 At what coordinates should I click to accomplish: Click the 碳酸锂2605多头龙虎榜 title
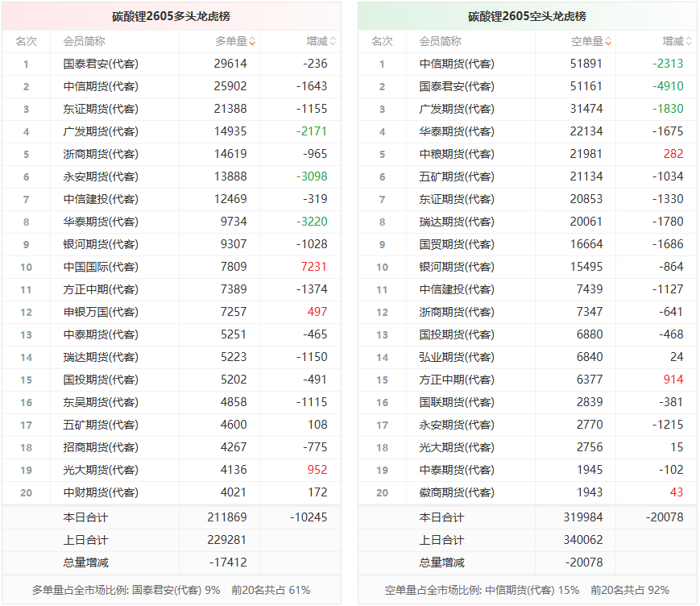pyautogui.click(x=171, y=17)
